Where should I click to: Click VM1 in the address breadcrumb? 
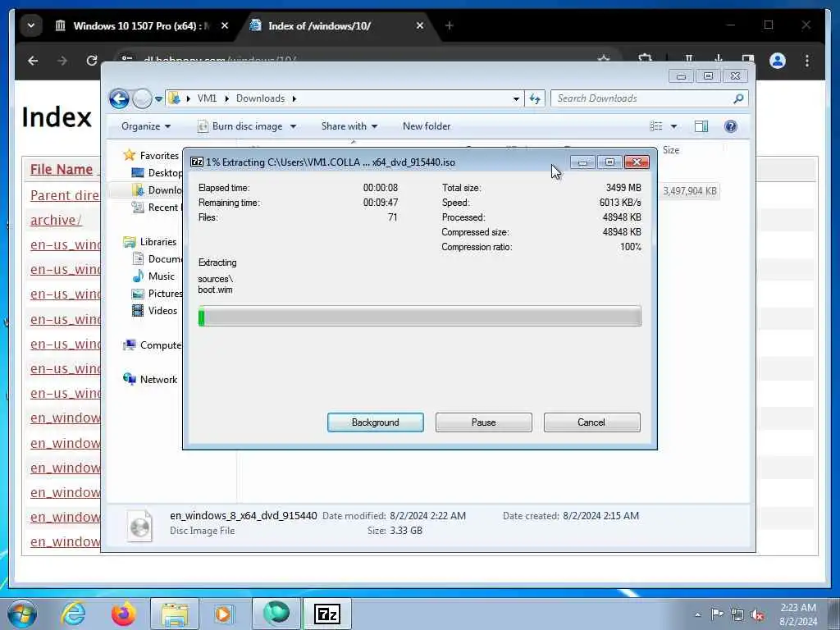tap(207, 98)
